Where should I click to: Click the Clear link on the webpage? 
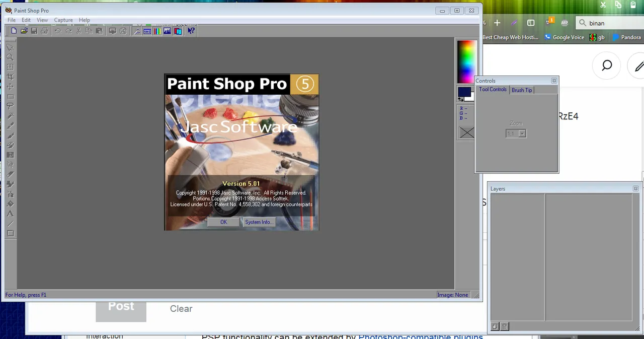tap(181, 309)
